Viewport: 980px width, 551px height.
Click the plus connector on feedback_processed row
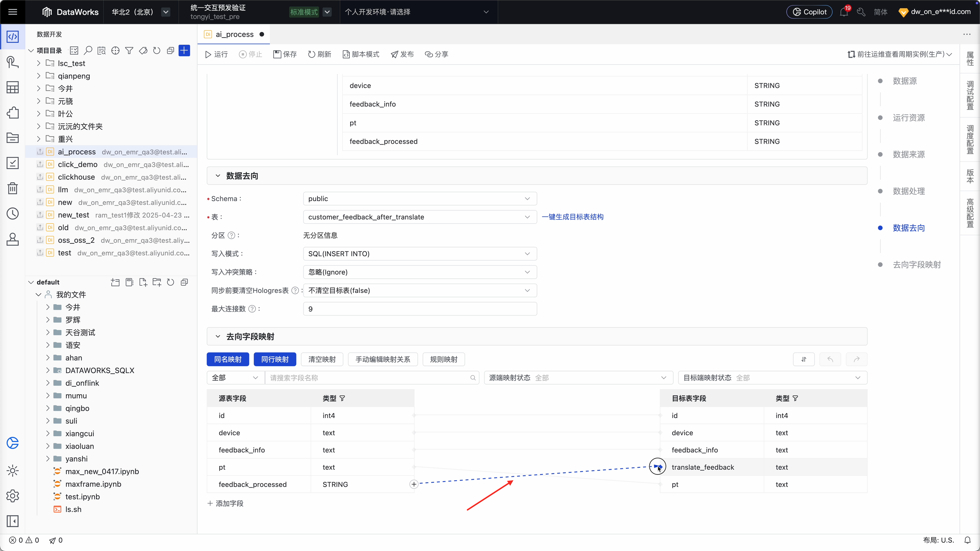[414, 484]
